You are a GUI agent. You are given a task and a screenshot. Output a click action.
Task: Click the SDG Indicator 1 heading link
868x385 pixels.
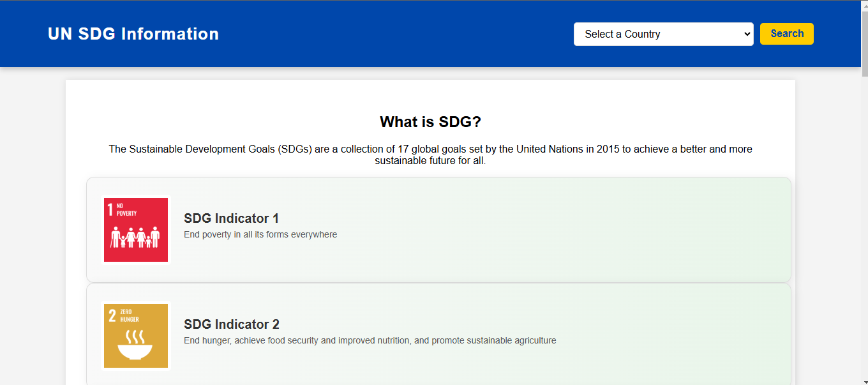(x=231, y=218)
